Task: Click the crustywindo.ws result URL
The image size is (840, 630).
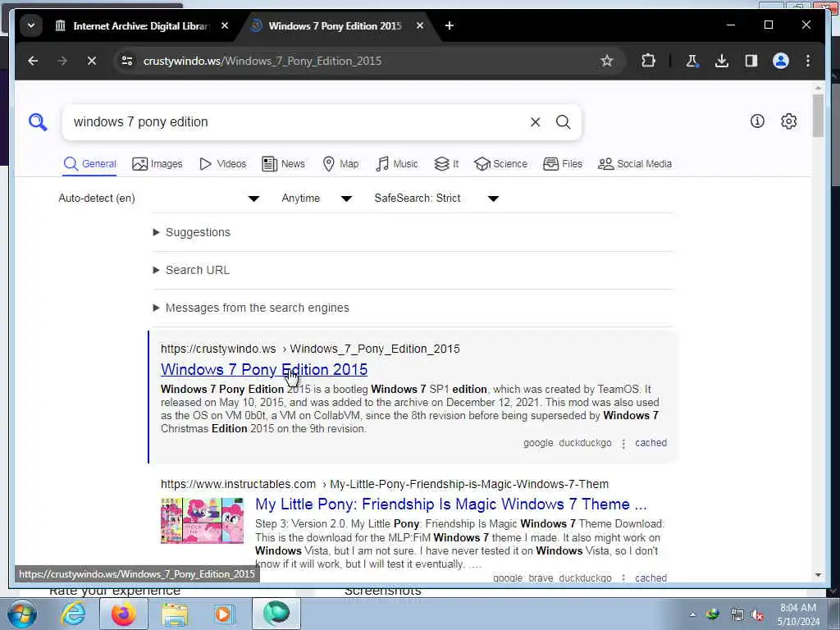Action: [x=310, y=349]
